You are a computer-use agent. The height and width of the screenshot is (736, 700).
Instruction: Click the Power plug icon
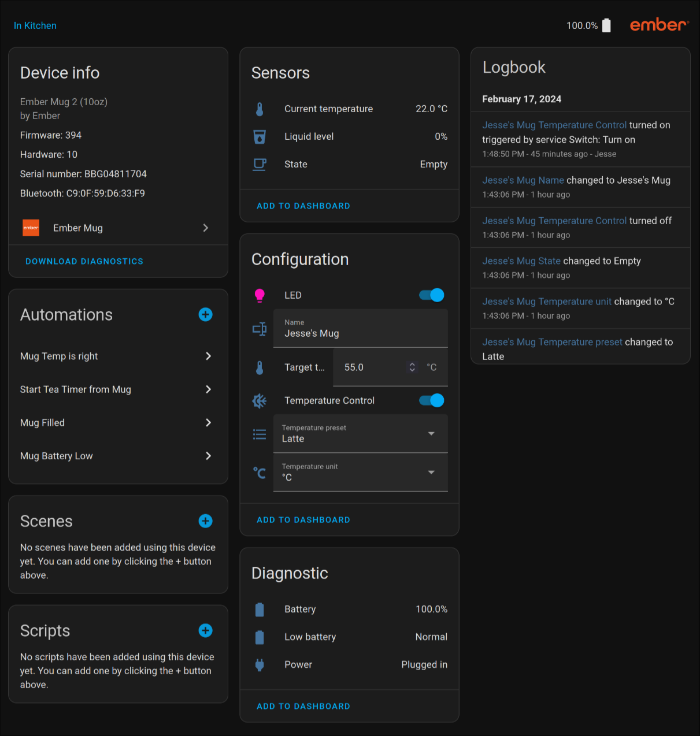tap(260, 664)
